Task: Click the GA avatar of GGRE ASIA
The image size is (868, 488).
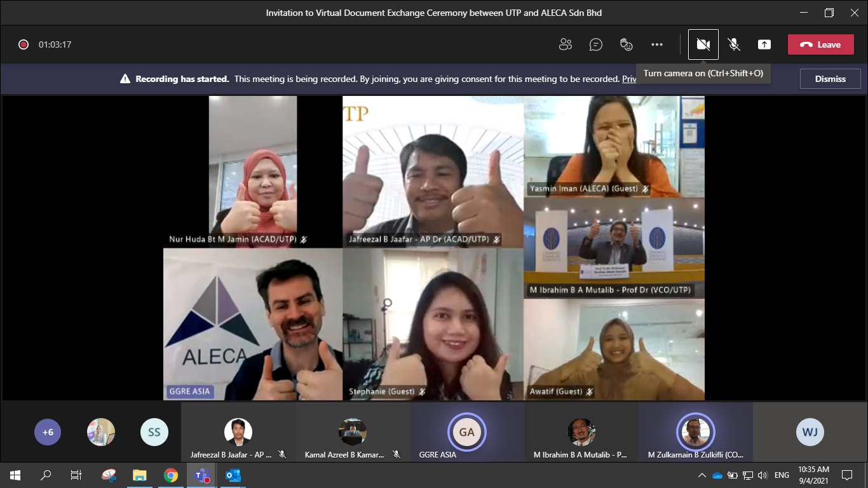Action: [x=467, y=432]
